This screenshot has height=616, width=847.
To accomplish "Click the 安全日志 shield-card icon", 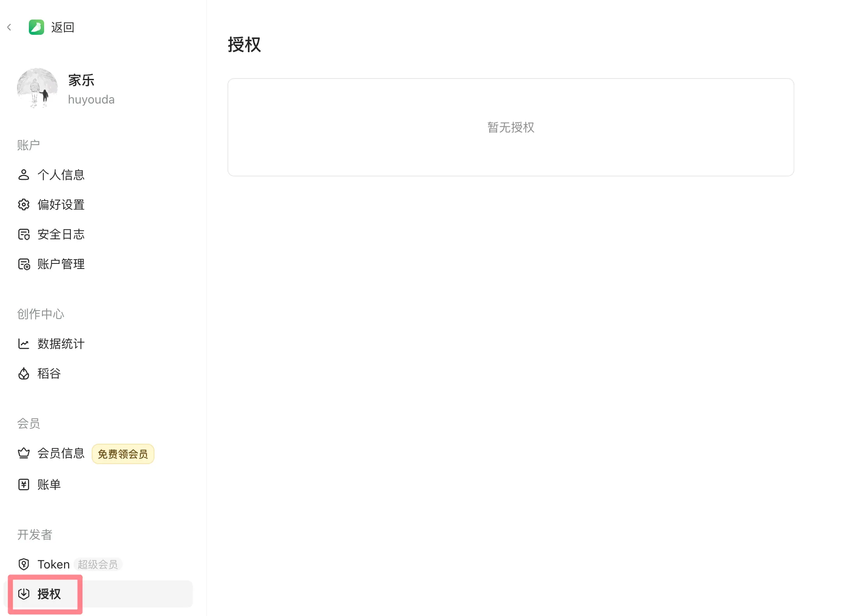I will tap(24, 234).
